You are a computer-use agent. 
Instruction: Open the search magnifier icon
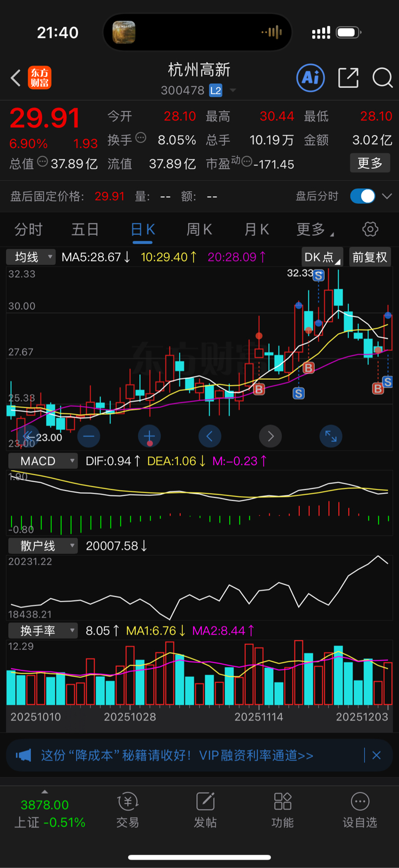[382, 78]
